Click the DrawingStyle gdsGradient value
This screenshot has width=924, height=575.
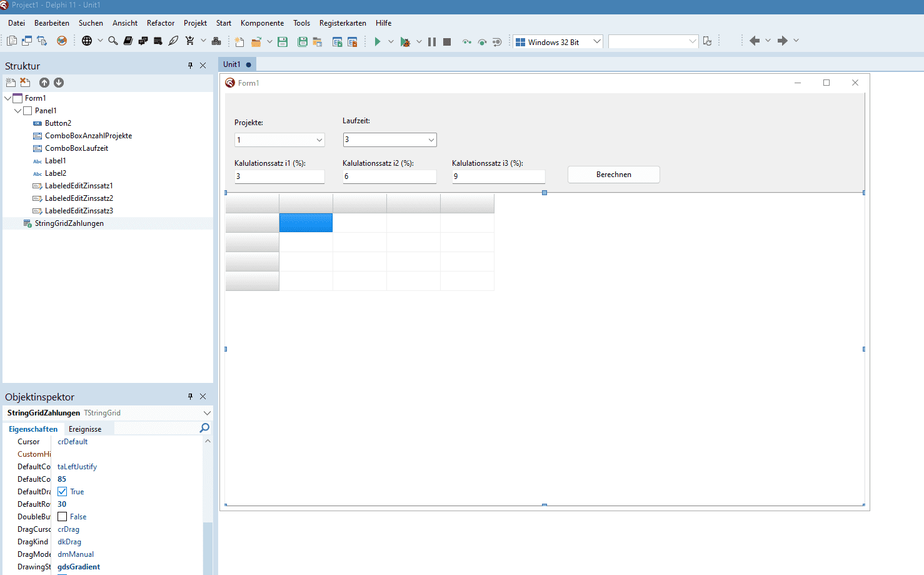[x=79, y=567]
